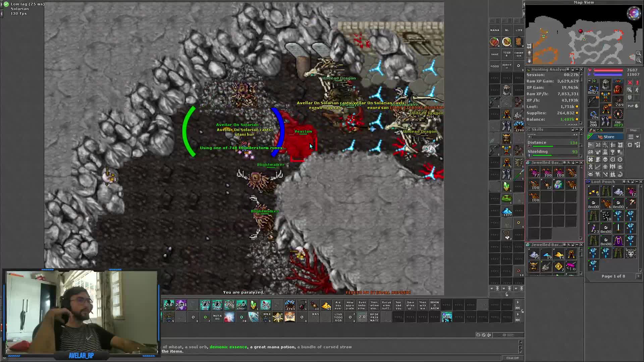Click the minimap compass orb

click(x=633, y=14)
